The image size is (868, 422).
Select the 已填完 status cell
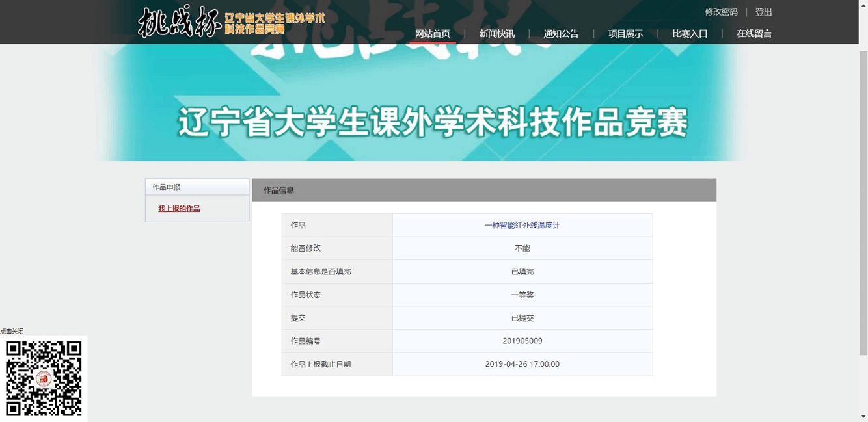pos(522,272)
